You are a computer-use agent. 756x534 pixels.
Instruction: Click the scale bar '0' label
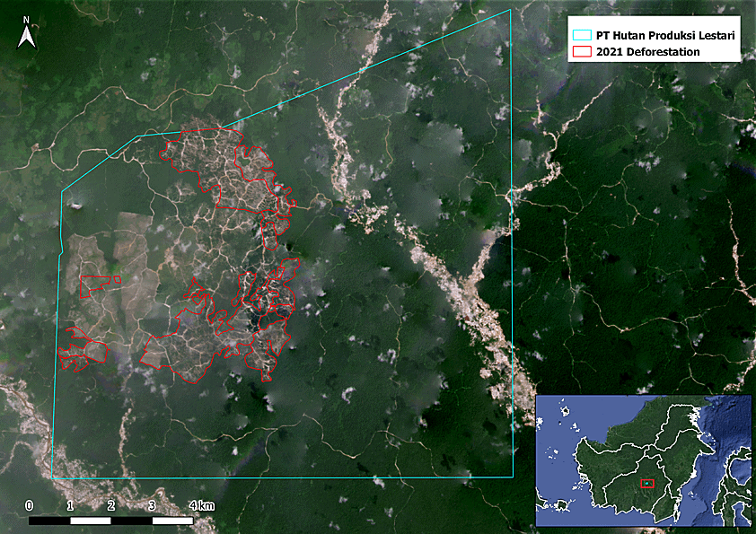pyautogui.click(x=30, y=505)
